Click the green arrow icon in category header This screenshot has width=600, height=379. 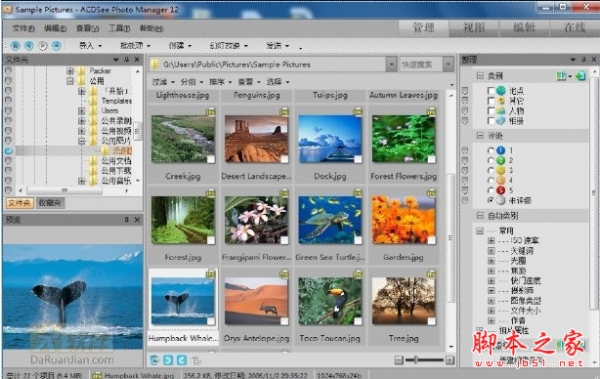coord(581,76)
